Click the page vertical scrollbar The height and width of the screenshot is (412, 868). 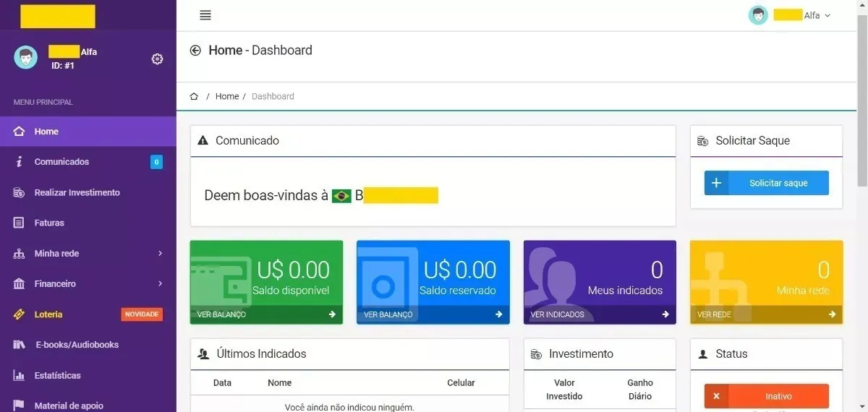(862, 101)
